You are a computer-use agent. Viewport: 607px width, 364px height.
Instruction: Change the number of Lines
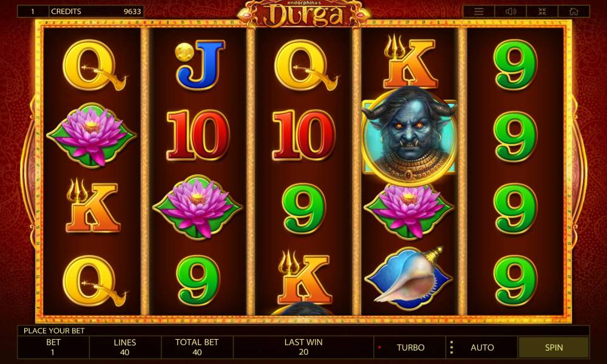point(125,347)
